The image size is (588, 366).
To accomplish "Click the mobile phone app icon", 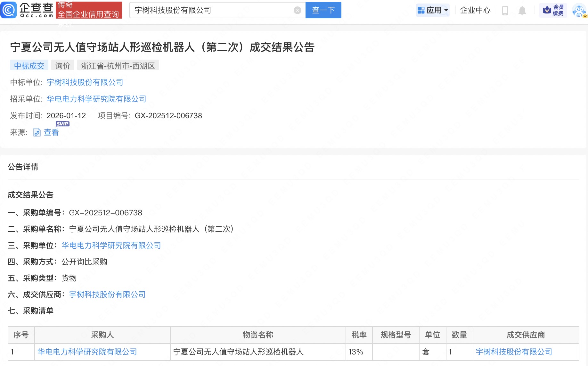I will [505, 10].
